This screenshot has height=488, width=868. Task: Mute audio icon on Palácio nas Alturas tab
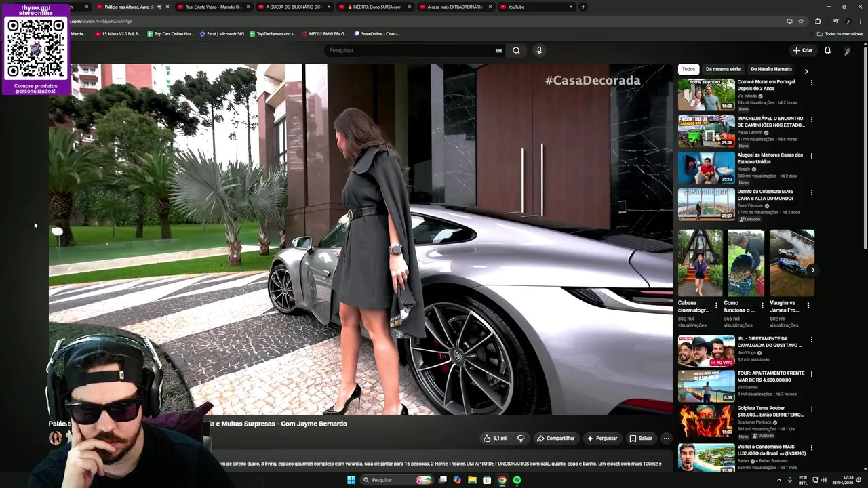[x=159, y=7]
